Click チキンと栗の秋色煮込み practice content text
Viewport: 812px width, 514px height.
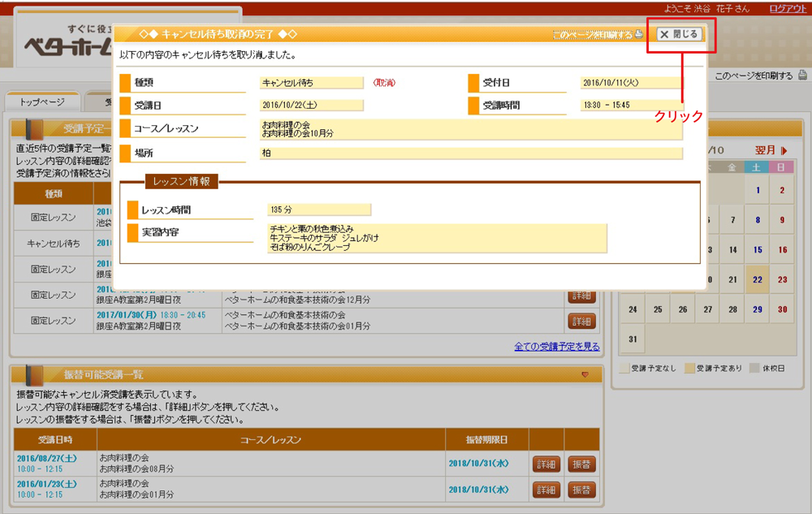point(313,229)
